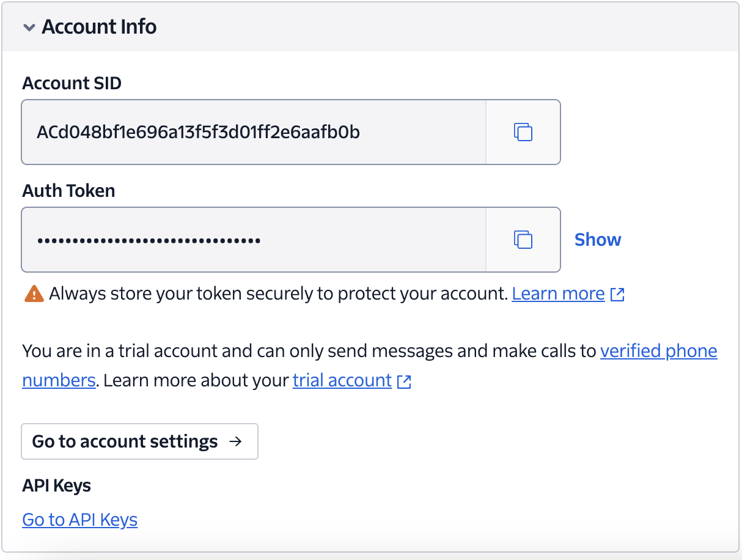The width and height of the screenshot is (742, 560).
Task: Follow the trial account link
Action: click(x=342, y=380)
